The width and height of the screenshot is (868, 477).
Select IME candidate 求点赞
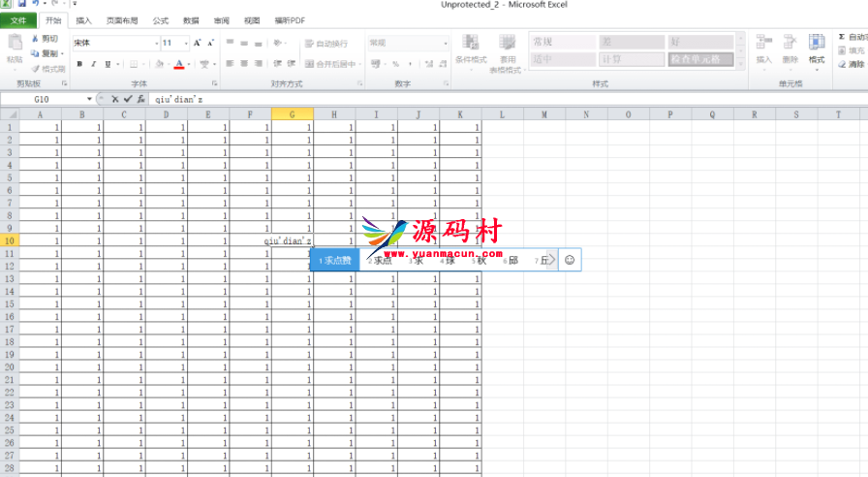[334, 260]
